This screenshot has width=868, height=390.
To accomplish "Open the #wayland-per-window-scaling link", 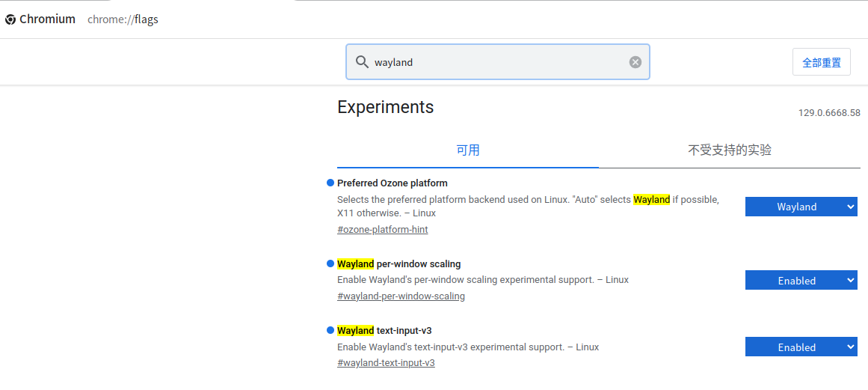I will click(x=401, y=296).
